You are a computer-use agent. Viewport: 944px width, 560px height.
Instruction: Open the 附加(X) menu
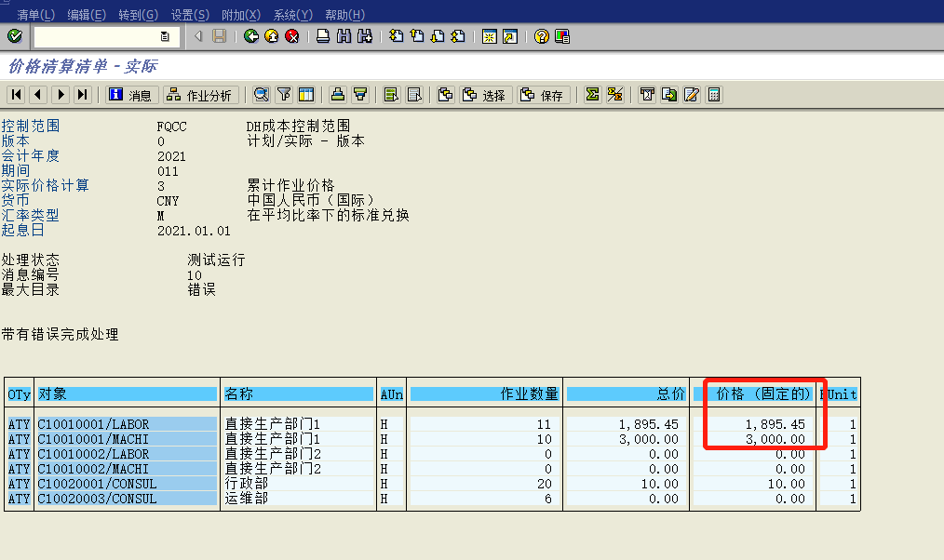coord(241,15)
